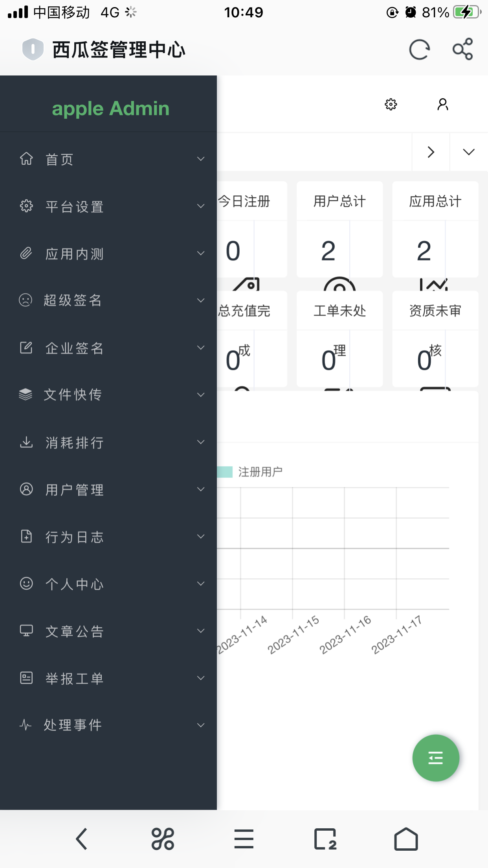Click the 西瓜签管理中心 page title

[119, 50]
